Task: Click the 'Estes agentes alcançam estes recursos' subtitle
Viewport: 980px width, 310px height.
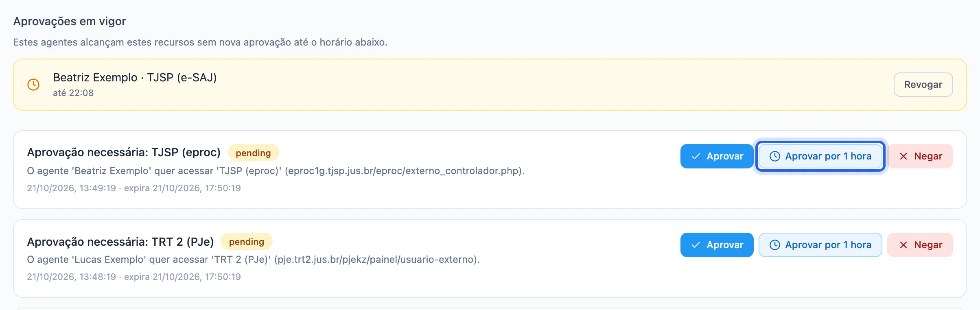Action: pyautogui.click(x=200, y=42)
